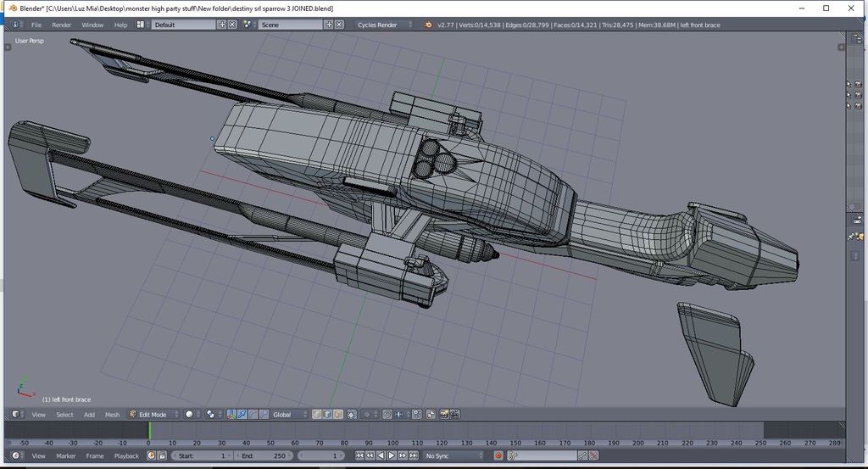Screen dimensions: 868x469
Task: Open the Edit Mode interaction mode dropdown
Action: pyautogui.click(x=154, y=415)
